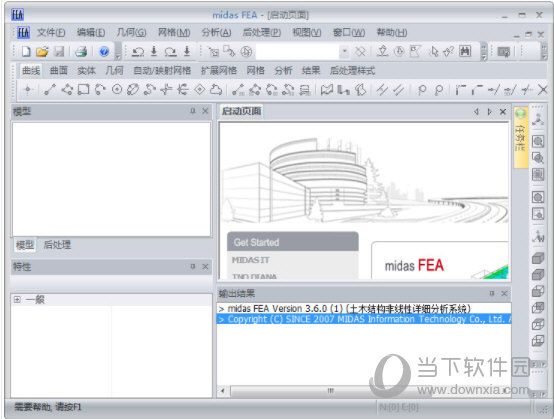This screenshot has width=554, height=419.
Task: Switch to the 自动/映射网格 tab
Action: click(x=162, y=71)
